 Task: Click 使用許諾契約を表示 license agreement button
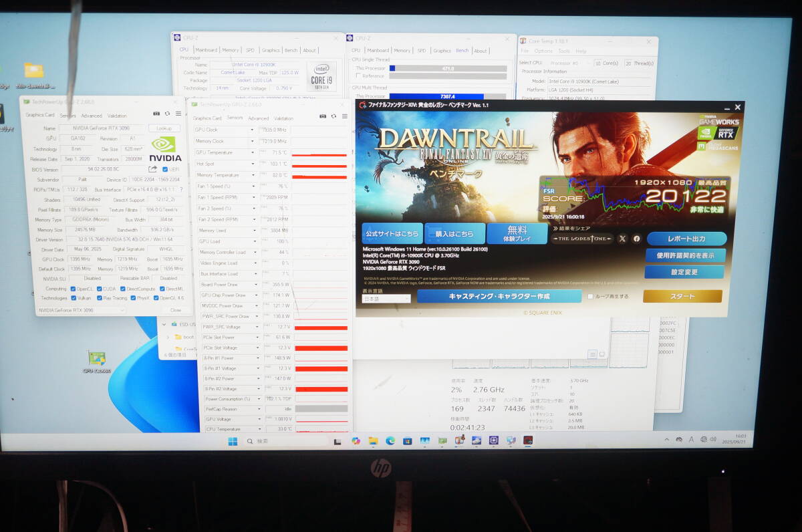click(685, 255)
